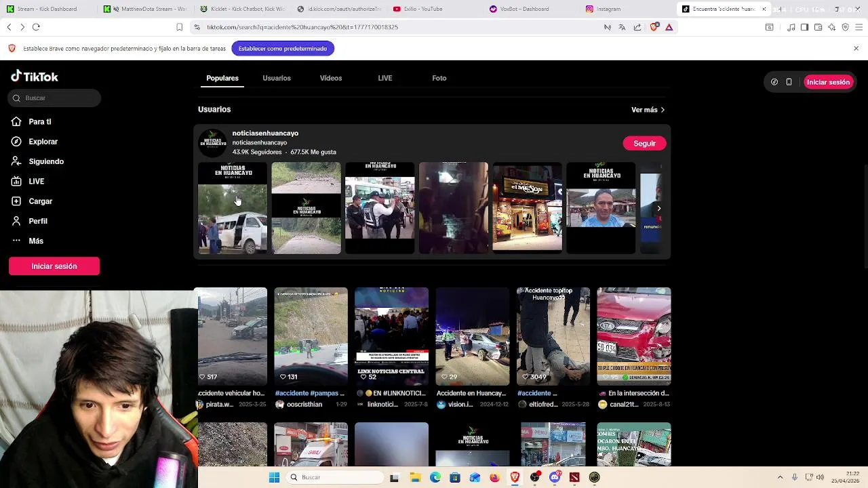Open white van video in noticiasenhuancayo carousel
The height and width of the screenshot is (488, 868).
pyautogui.click(x=233, y=208)
